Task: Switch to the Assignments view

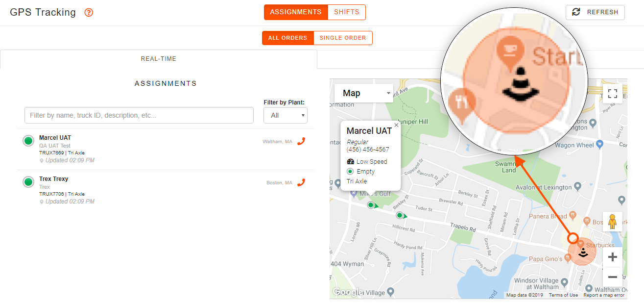Action: point(296,12)
